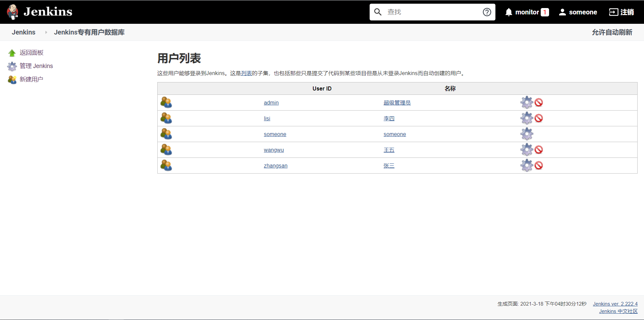Configure admin user via gear icon
This screenshot has width=644, height=320.
[x=527, y=103]
